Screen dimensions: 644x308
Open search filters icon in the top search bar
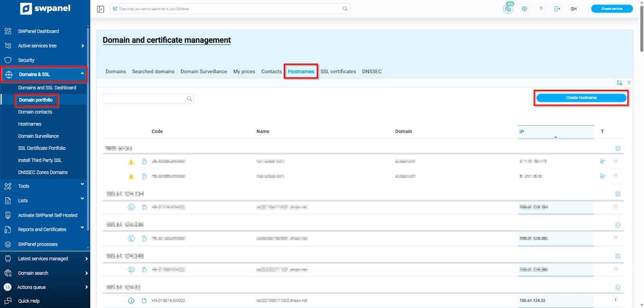[x=115, y=9]
